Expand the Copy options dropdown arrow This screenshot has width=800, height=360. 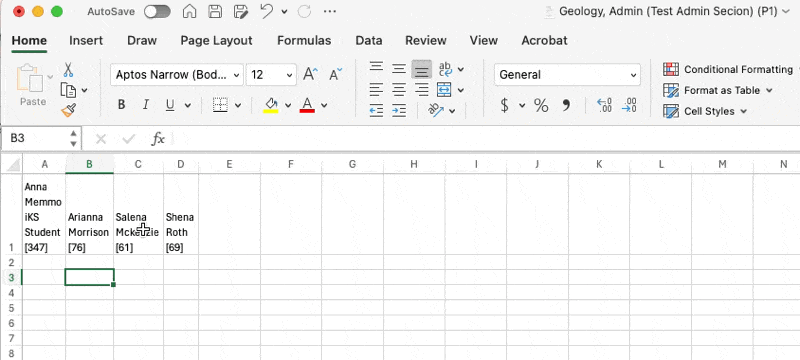tap(85, 90)
